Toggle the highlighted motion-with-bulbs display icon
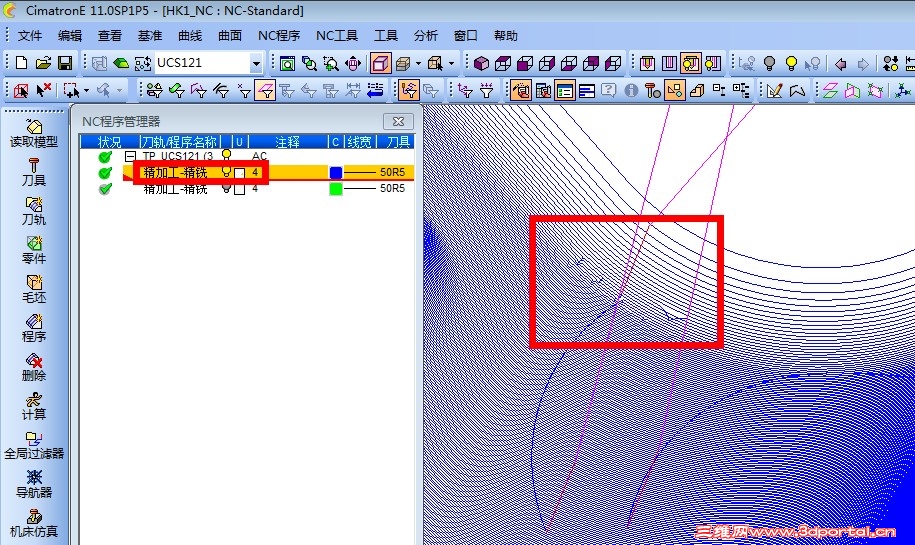The width and height of the screenshot is (915, 545). (691, 63)
